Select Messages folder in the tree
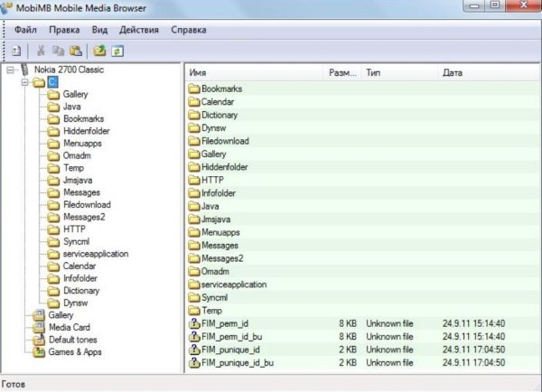 tap(81, 192)
